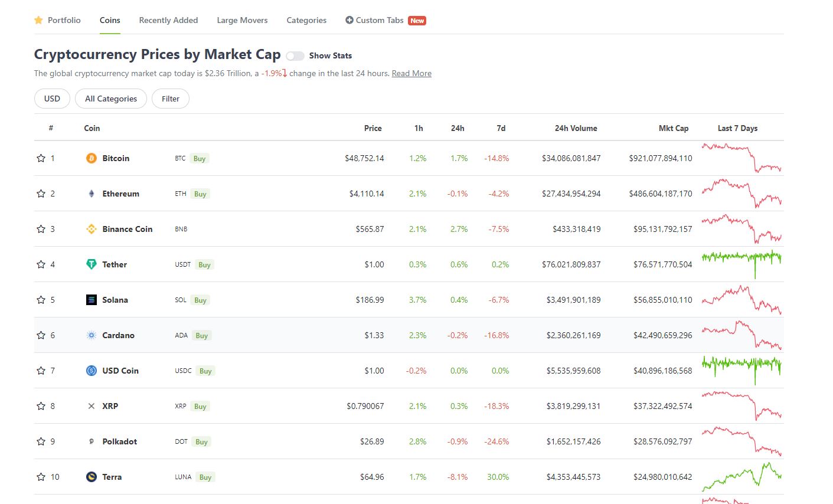Open Terra's 7-day sparkline chart
Image resolution: width=833 pixels, height=504 pixels.
(x=741, y=476)
